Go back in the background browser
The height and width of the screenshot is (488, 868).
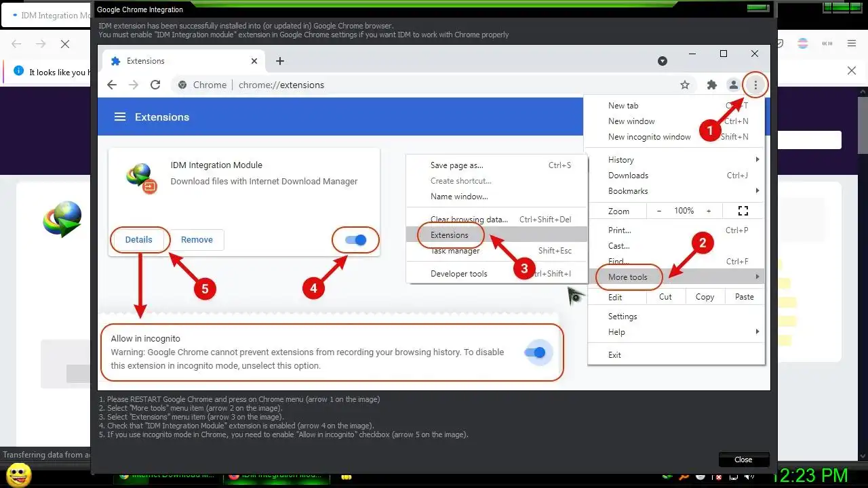[x=17, y=44]
